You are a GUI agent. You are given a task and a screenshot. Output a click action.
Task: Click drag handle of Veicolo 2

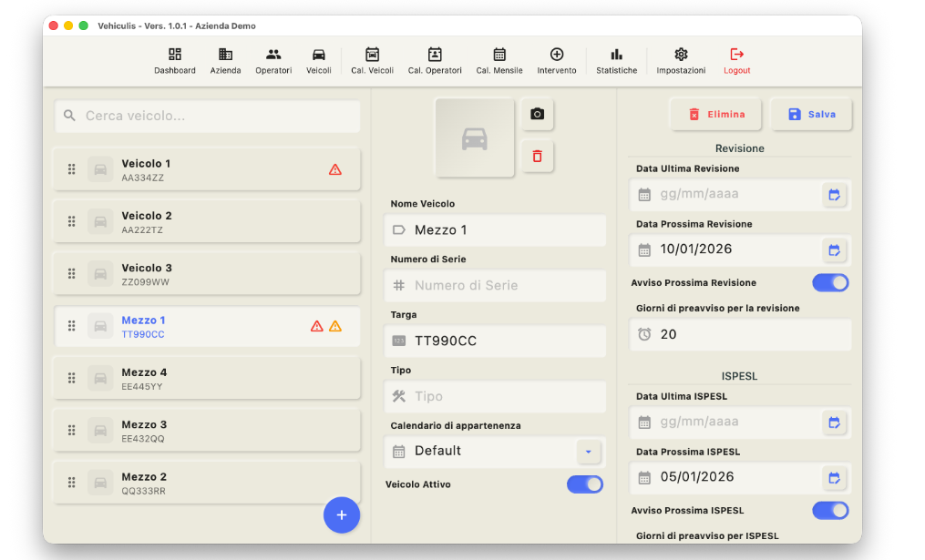71,221
